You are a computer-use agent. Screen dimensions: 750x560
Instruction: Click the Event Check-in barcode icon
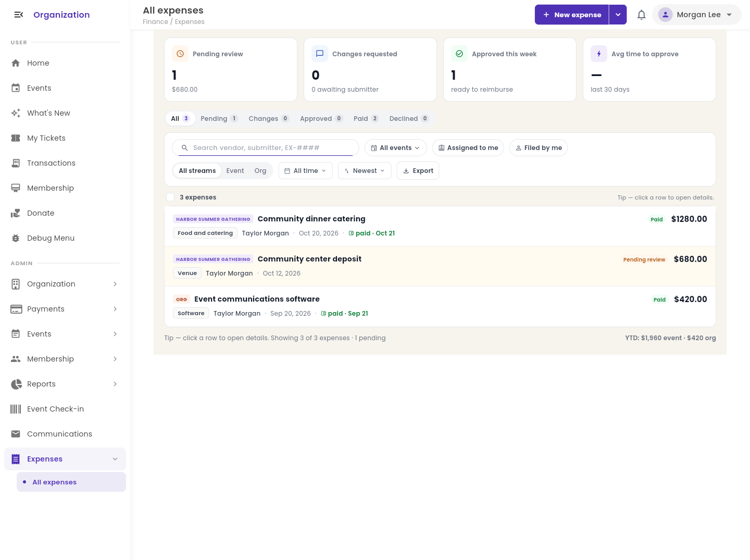(16, 409)
